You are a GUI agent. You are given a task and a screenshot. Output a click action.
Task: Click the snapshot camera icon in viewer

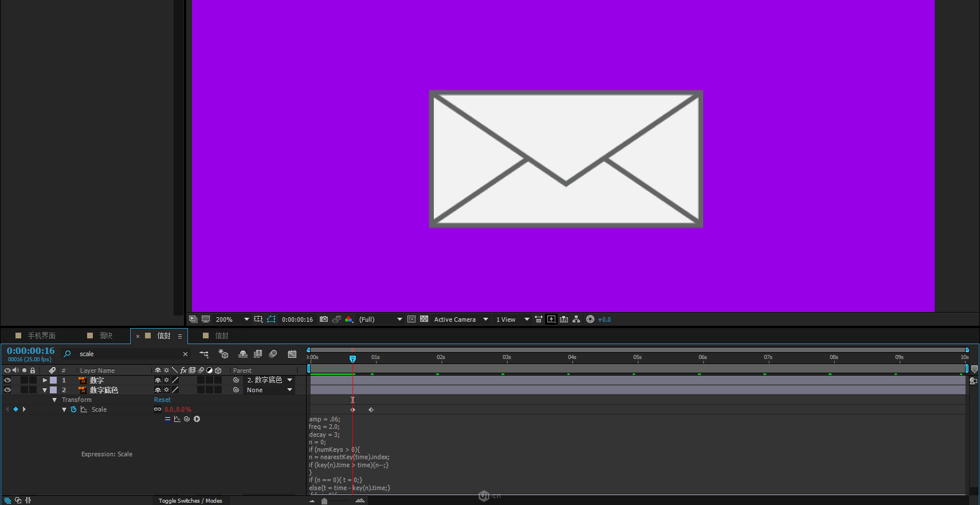pos(324,319)
